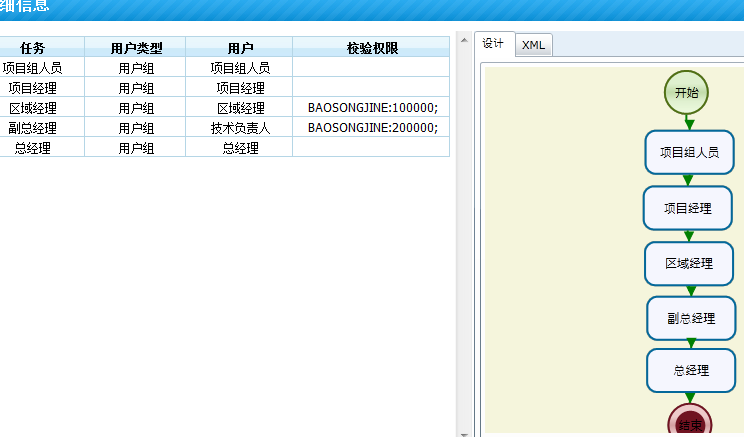Select the 区域经理 flowchart node
Screen dimensions: 744x437
689,263
